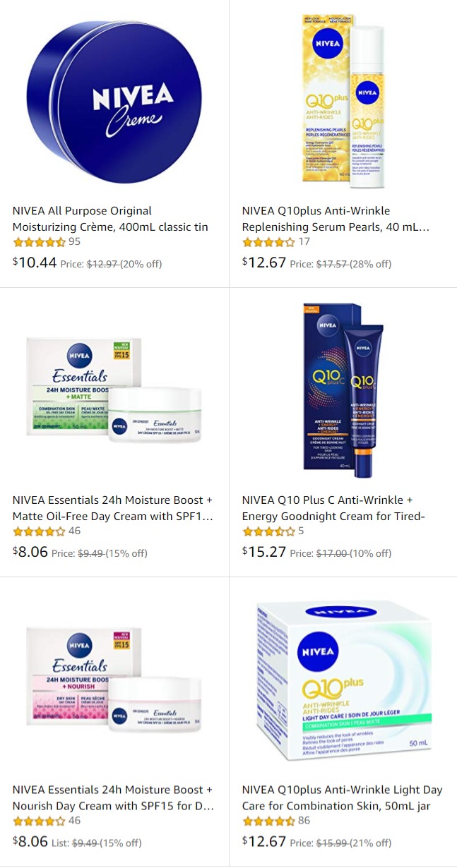Open Essentials Matte Oil-Free Day Cream title link
The width and height of the screenshot is (457, 868).
pos(112,508)
